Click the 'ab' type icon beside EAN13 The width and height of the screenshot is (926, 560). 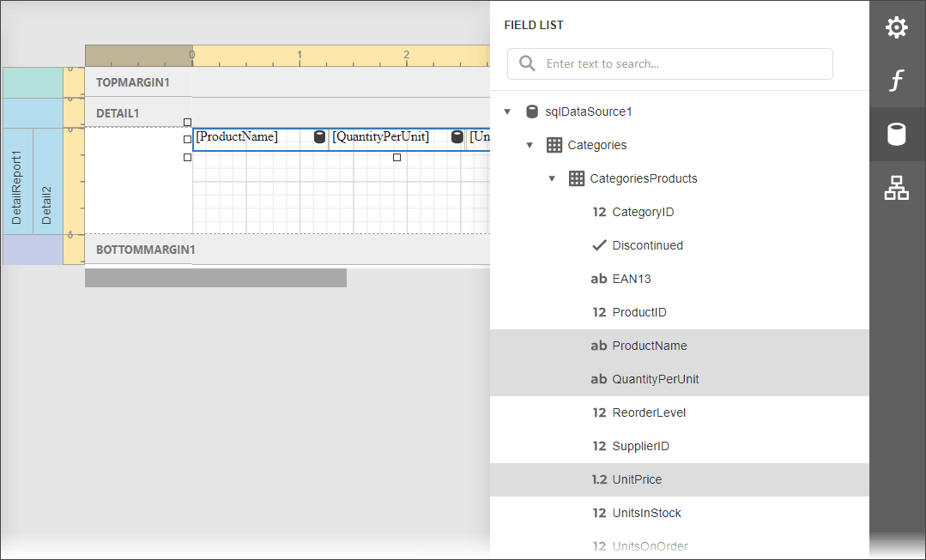(598, 278)
